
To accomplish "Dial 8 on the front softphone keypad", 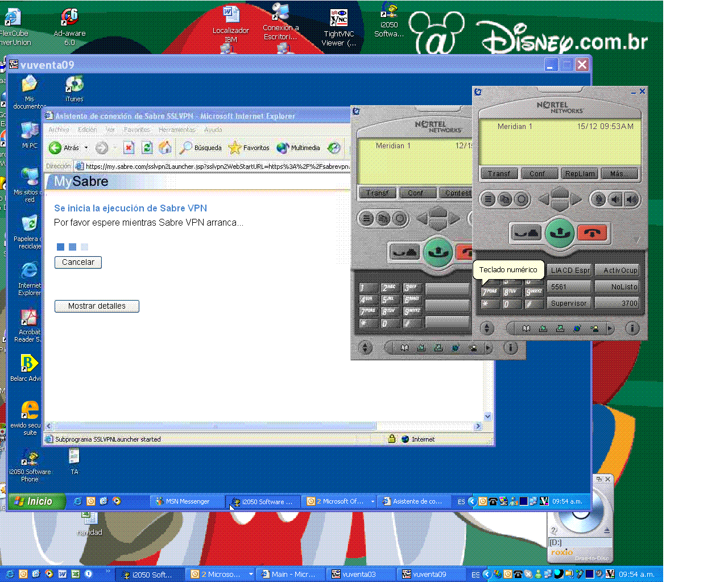I will click(511, 292).
